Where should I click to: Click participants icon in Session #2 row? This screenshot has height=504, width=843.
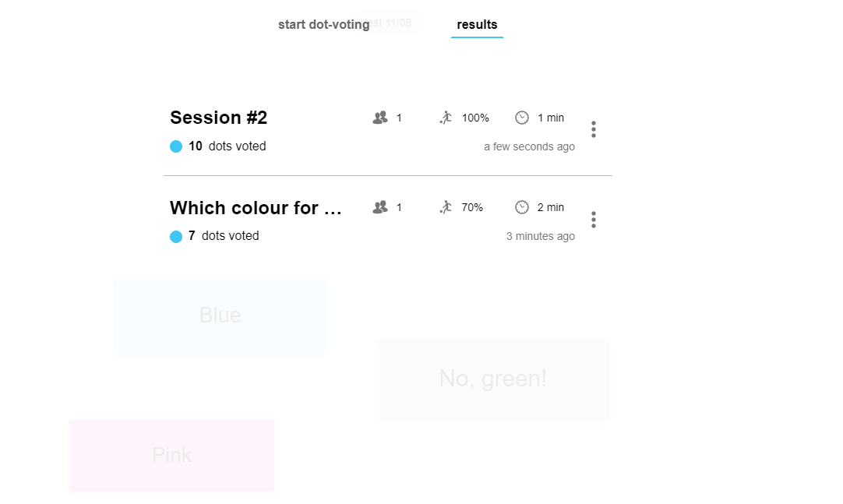tap(380, 118)
